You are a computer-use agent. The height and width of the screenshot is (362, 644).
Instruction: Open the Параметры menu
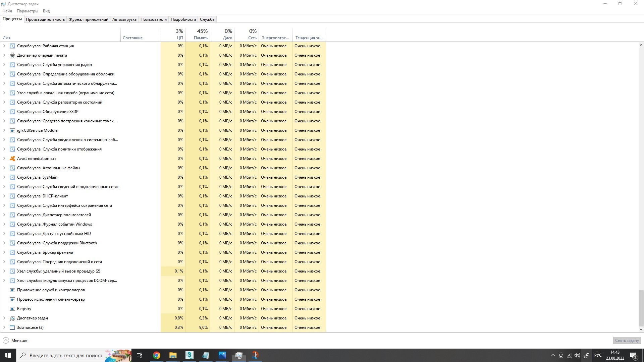[x=27, y=11]
